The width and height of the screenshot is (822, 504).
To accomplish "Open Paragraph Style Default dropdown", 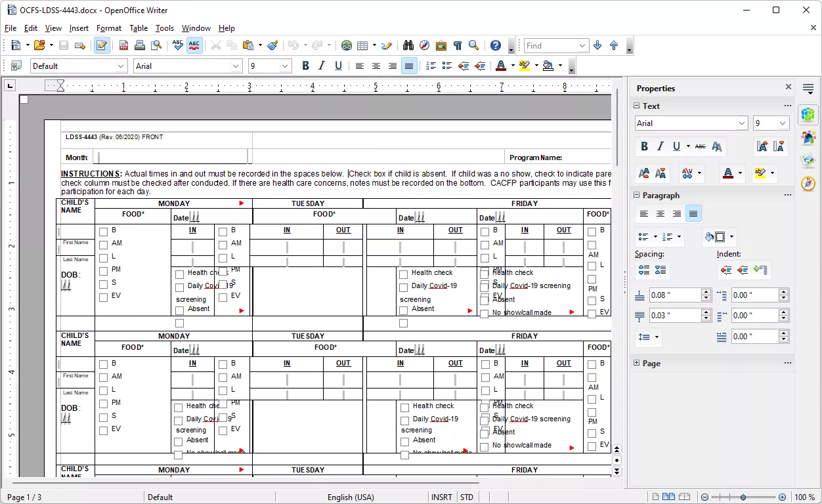I will click(x=121, y=66).
